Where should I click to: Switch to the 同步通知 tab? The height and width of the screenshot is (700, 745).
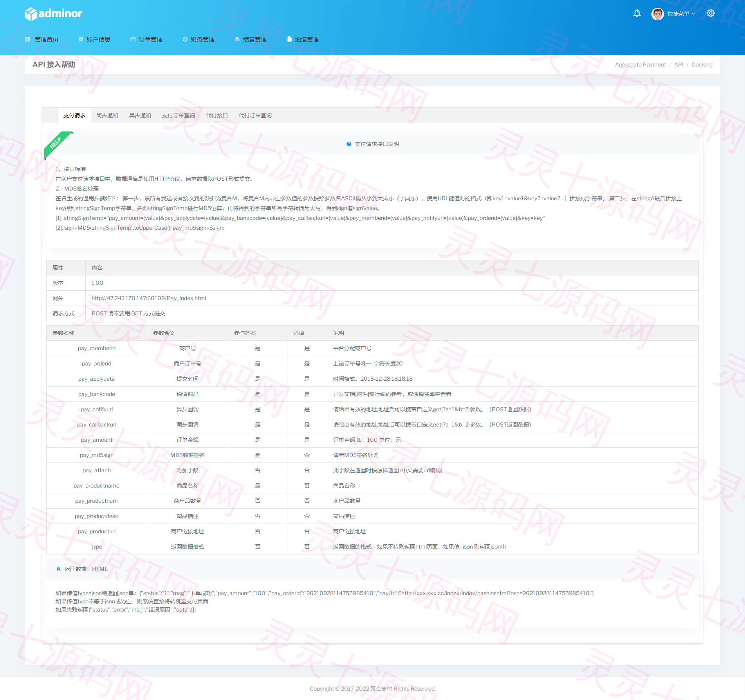point(107,115)
